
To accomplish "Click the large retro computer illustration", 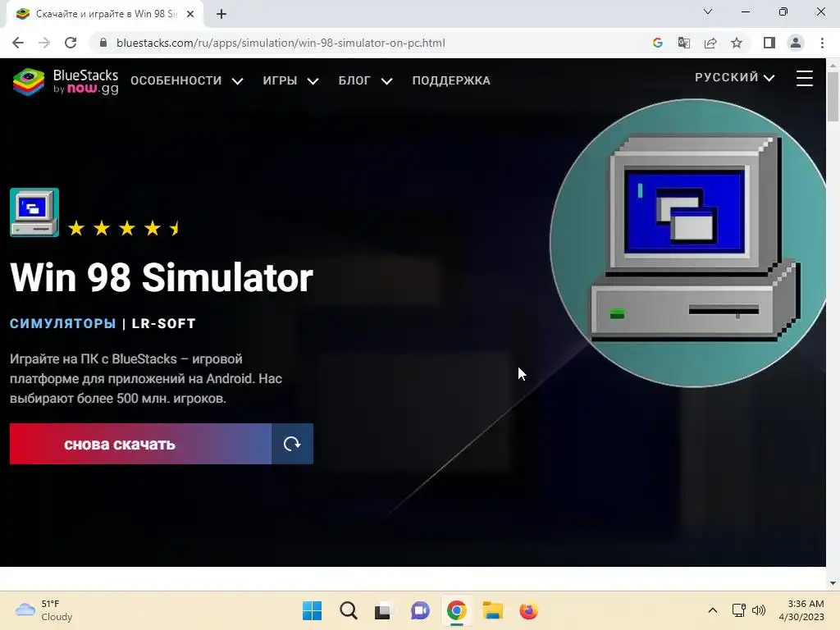I will [688, 243].
